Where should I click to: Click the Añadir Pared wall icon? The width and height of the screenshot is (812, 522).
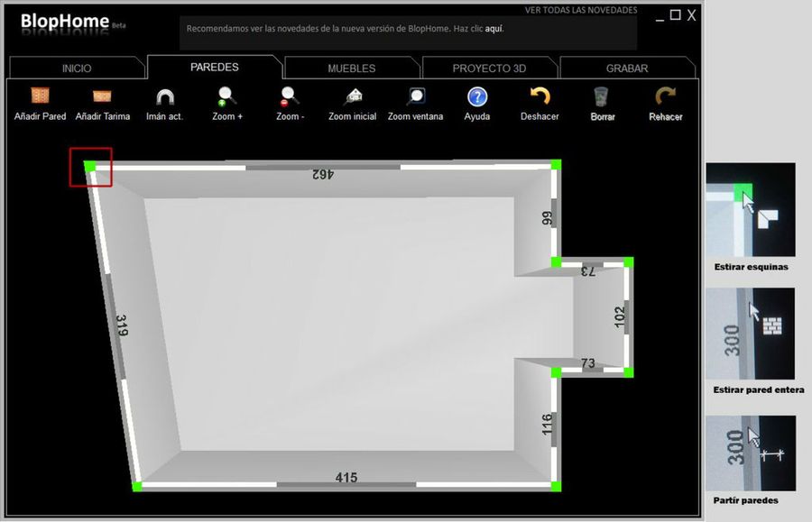coord(40,96)
